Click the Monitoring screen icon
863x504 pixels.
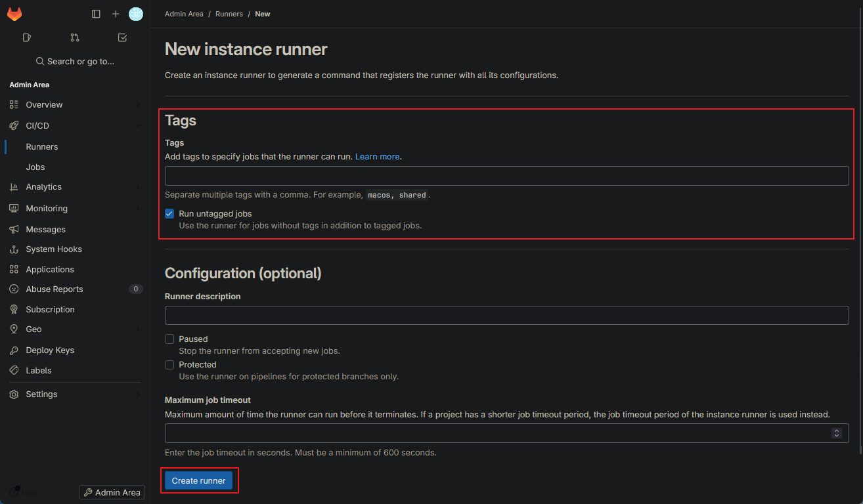pyautogui.click(x=14, y=208)
